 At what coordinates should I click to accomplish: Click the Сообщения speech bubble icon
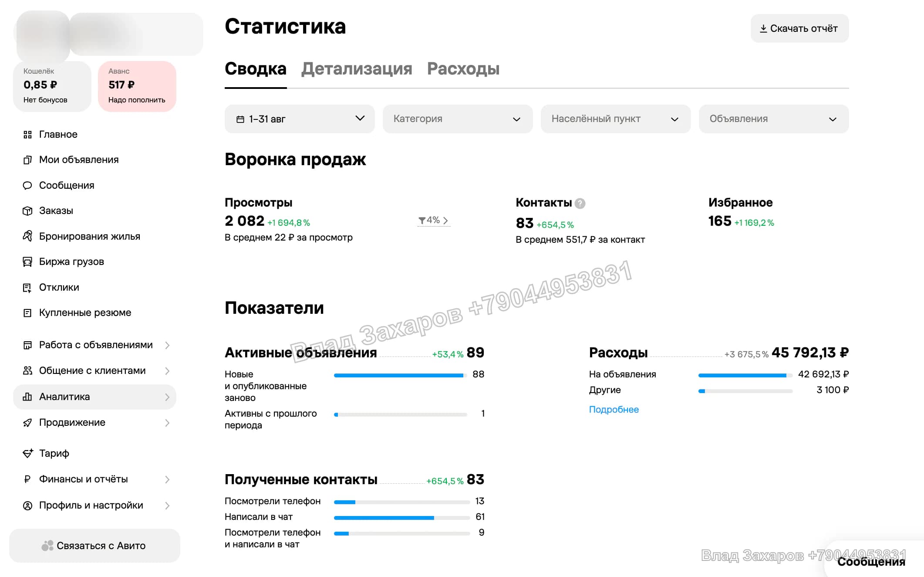(x=27, y=186)
